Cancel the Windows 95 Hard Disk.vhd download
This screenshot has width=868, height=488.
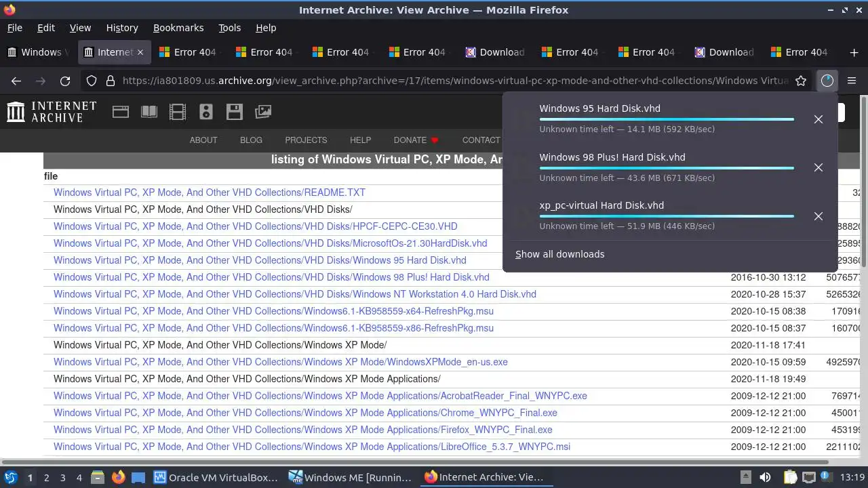818,119
